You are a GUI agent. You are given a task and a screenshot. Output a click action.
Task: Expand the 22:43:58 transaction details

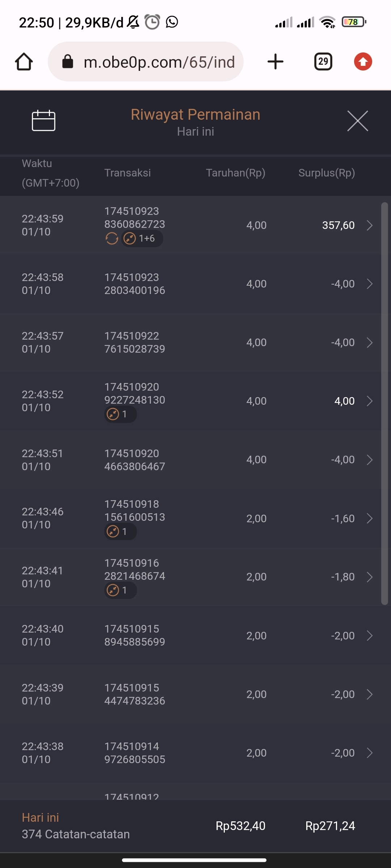370,284
